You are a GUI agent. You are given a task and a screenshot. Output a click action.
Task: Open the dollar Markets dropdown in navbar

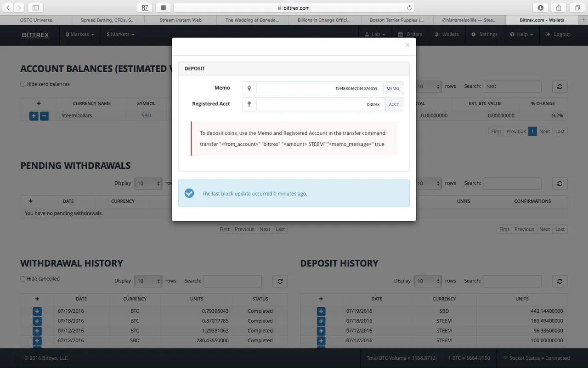click(x=120, y=34)
